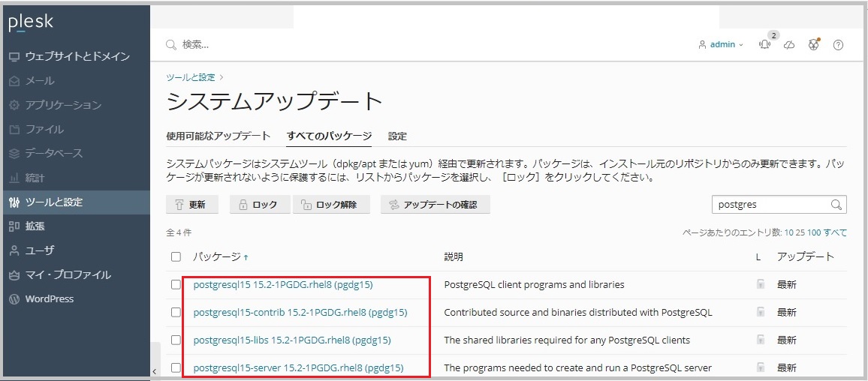868x381 pixels.
Task: Select all packages checkbox in header
Action: [176, 256]
